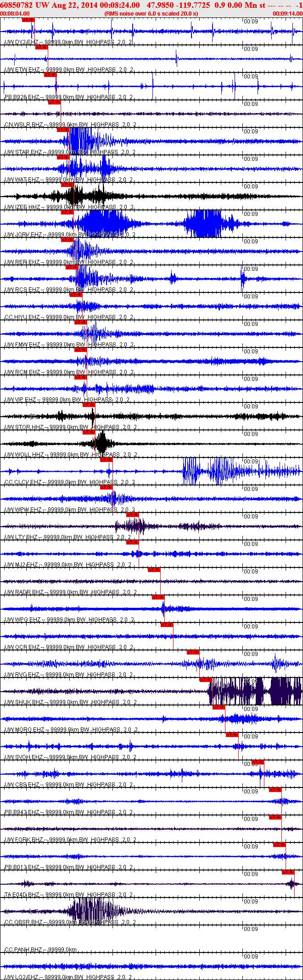The height and width of the screenshot is (980, 303).
Task: Select the red pick flag on the LTY trace
Action: click(x=132, y=515)
